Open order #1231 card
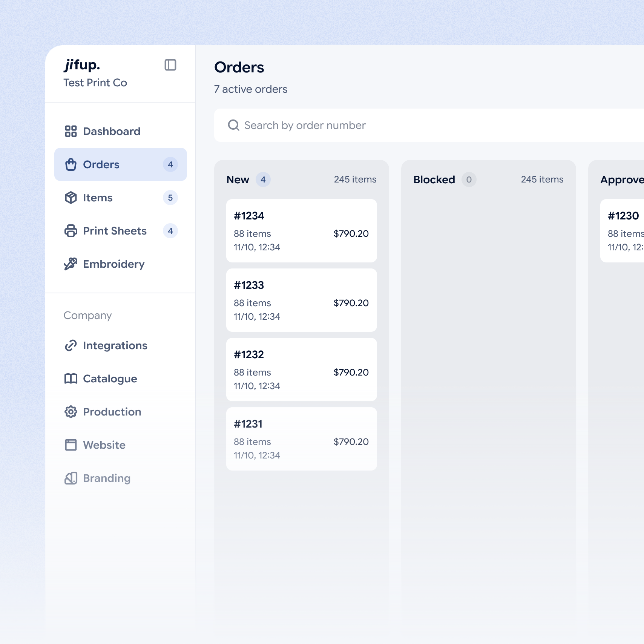 302,439
